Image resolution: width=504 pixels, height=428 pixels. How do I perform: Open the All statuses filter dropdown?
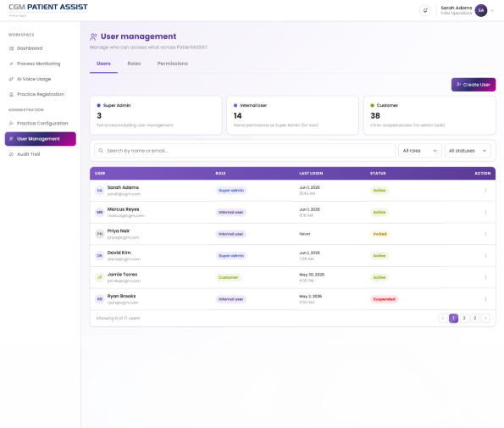468,151
